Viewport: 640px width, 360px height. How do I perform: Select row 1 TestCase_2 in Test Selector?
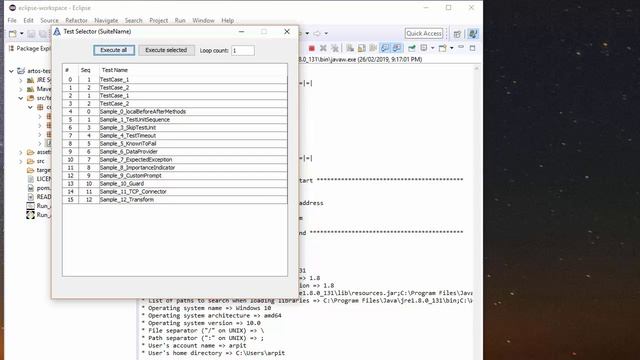[175, 88]
